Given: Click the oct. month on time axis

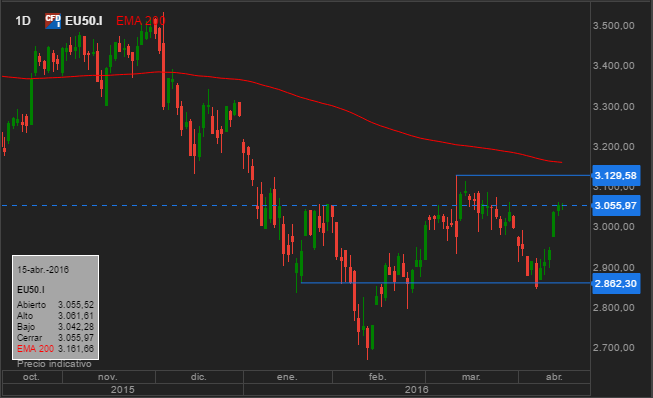Looking at the screenshot, I should (x=31, y=377).
